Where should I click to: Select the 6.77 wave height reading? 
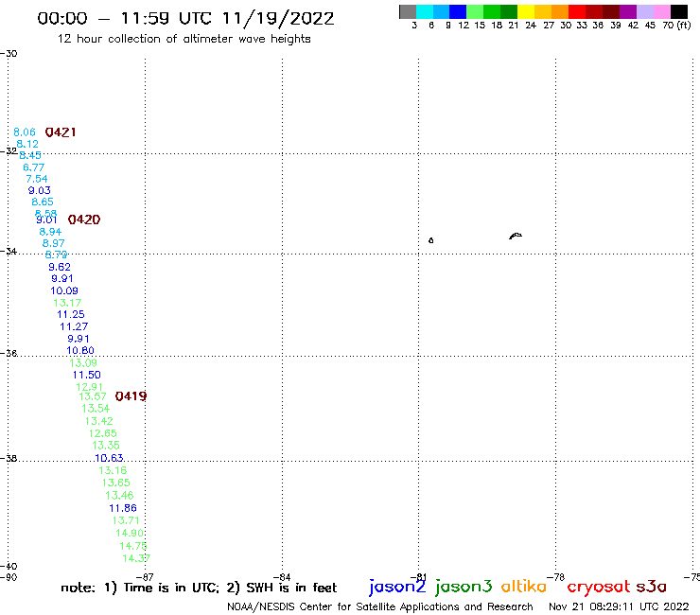tap(33, 167)
